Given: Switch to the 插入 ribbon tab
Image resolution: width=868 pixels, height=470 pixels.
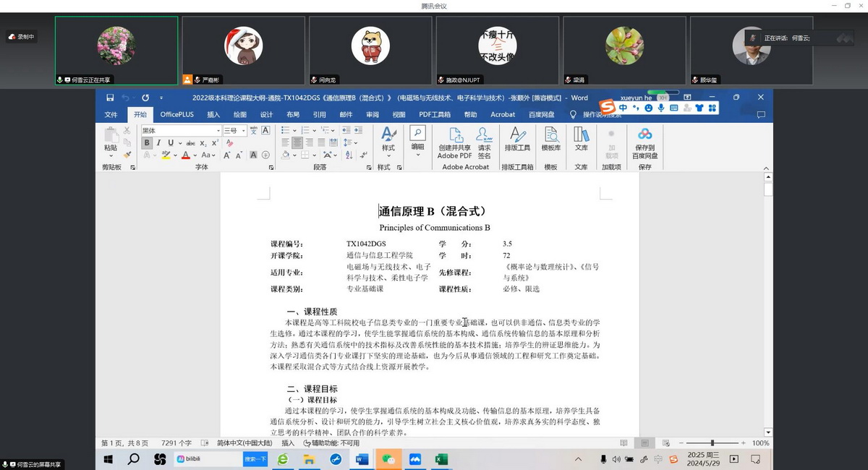Looking at the screenshot, I should (213, 114).
